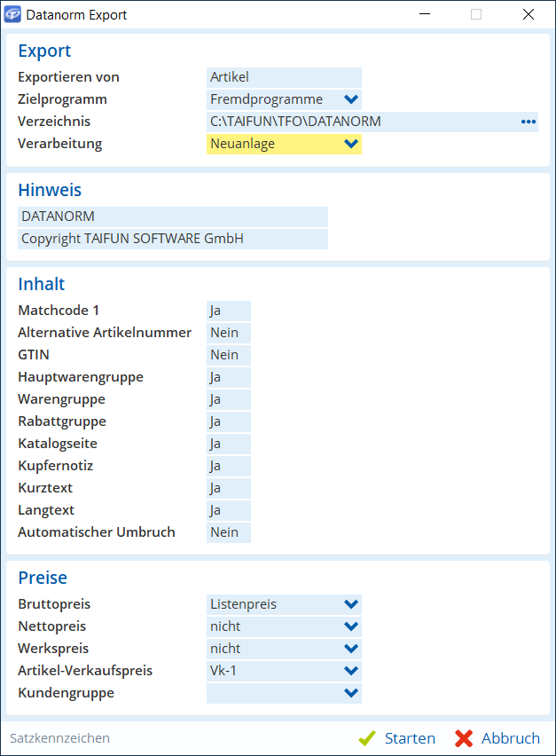Toggle the GTIN Nein value
This screenshot has height=756, width=556.
(228, 355)
